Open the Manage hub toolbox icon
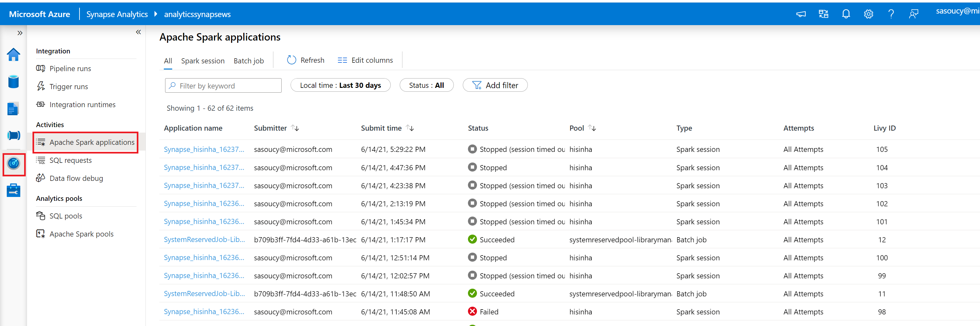The height and width of the screenshot is (326, 980). [14, 190]
